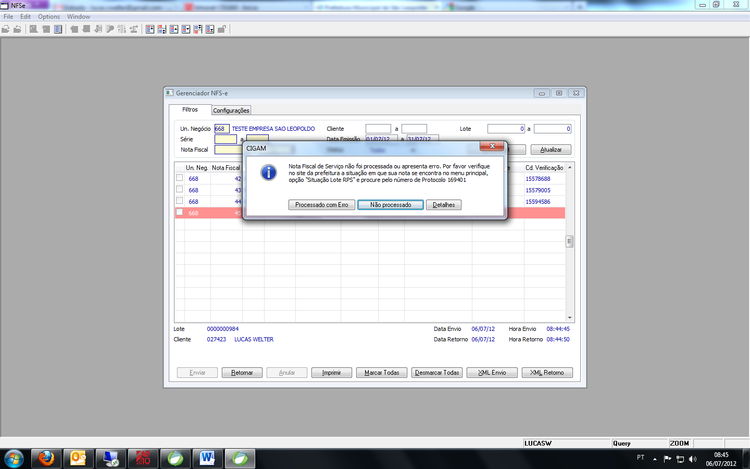Click the Marcar Todas button
The height and width of the screenshot is (469, 750).
381,372
